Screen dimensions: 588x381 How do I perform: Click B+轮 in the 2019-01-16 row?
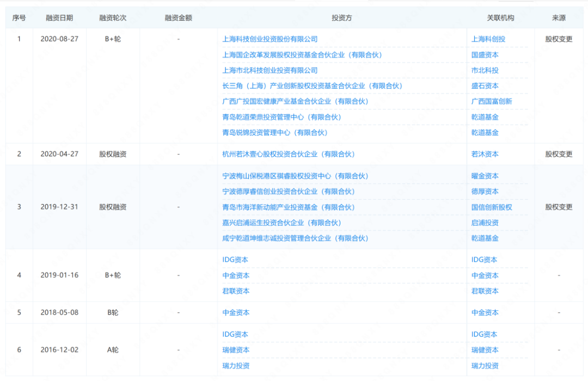pos(113,275)
